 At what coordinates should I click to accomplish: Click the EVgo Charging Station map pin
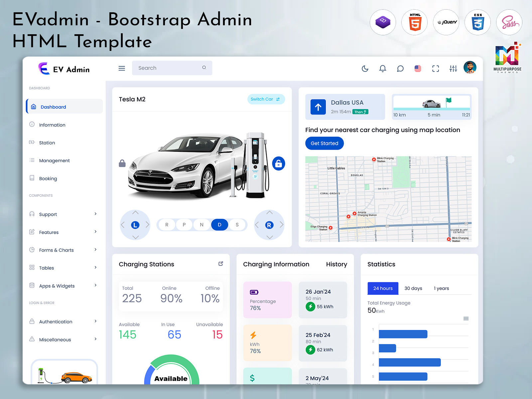point(331,228)
